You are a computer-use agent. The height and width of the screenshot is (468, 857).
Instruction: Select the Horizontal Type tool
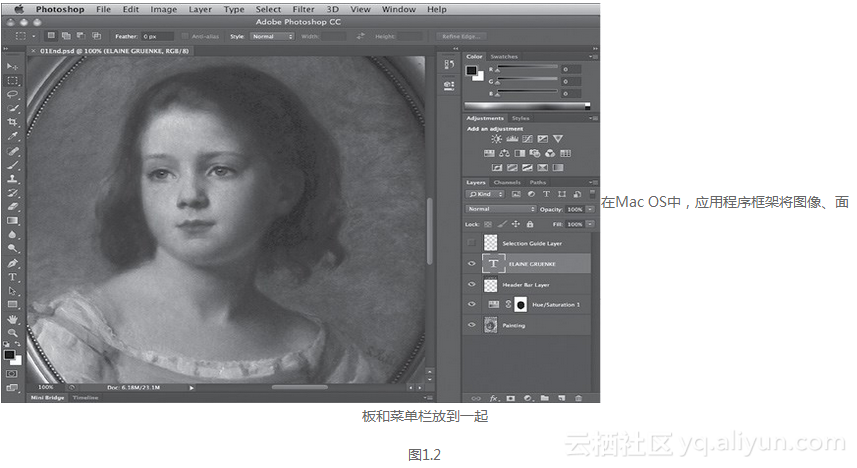point(12,277)
